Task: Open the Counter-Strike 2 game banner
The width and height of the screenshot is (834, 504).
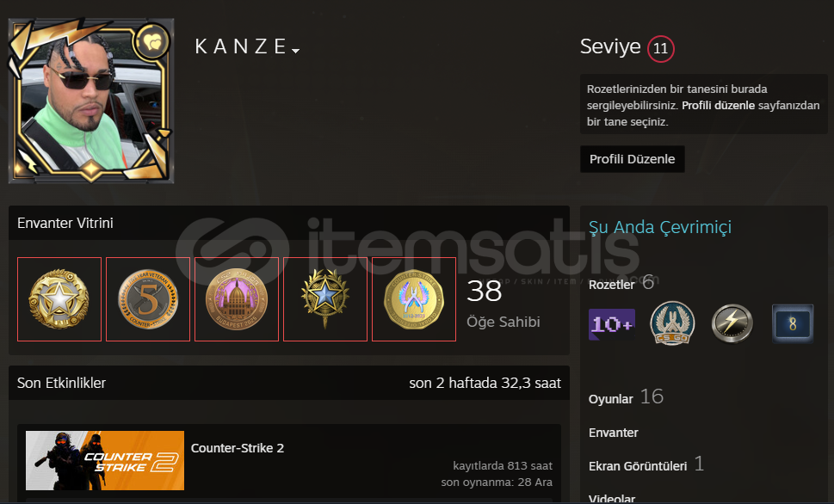Action: [105, 460]
